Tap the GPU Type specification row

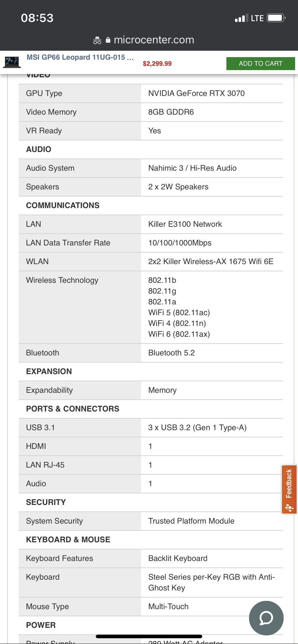coord(151,93)
